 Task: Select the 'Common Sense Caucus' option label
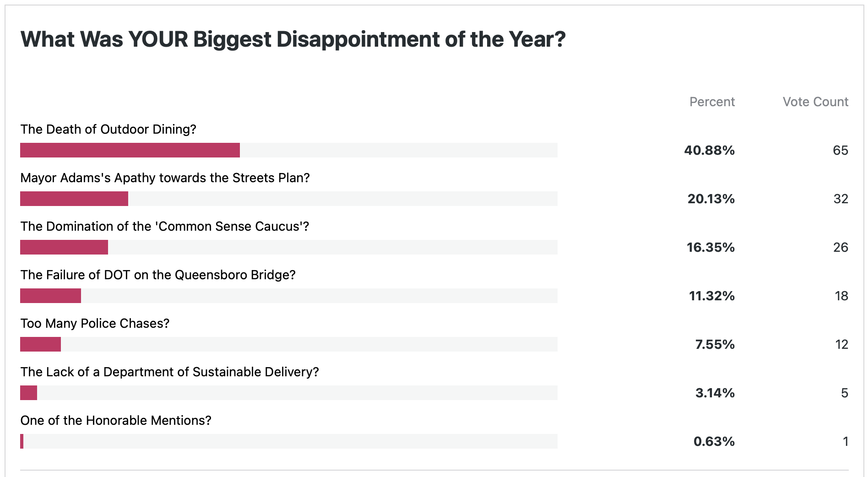click(165, 226)
